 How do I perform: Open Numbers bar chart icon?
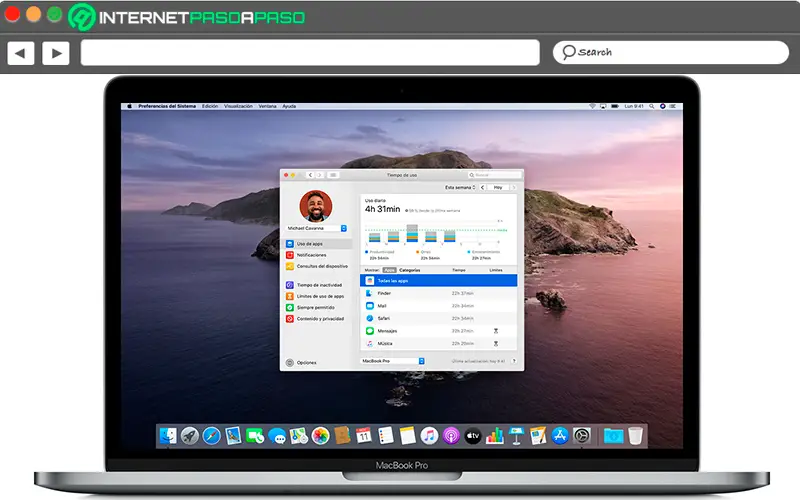pyautogui.click(x=494, y=436)
